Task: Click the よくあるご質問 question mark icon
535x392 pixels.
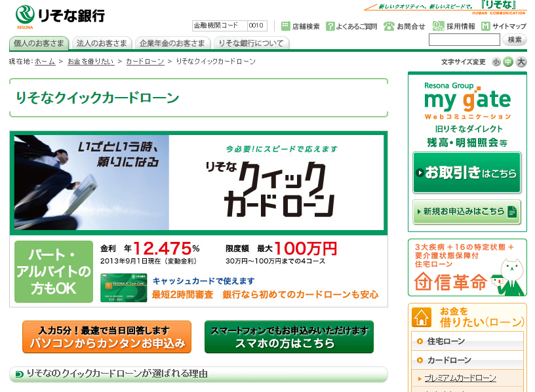Action: 330,26
